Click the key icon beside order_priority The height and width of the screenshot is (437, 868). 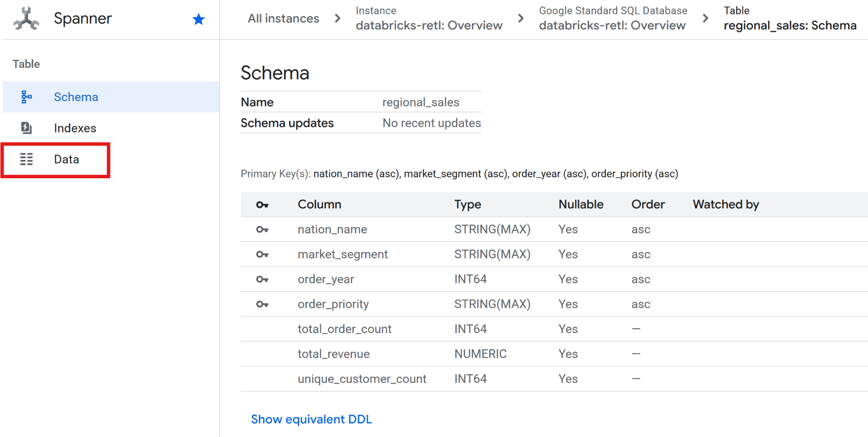(x=262, y=304)
